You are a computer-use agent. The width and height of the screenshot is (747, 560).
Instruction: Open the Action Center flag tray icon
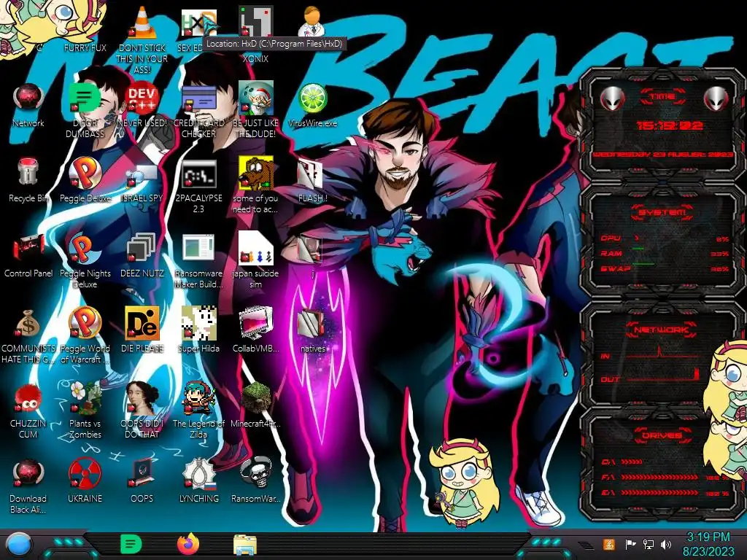[x=630, y=544]
